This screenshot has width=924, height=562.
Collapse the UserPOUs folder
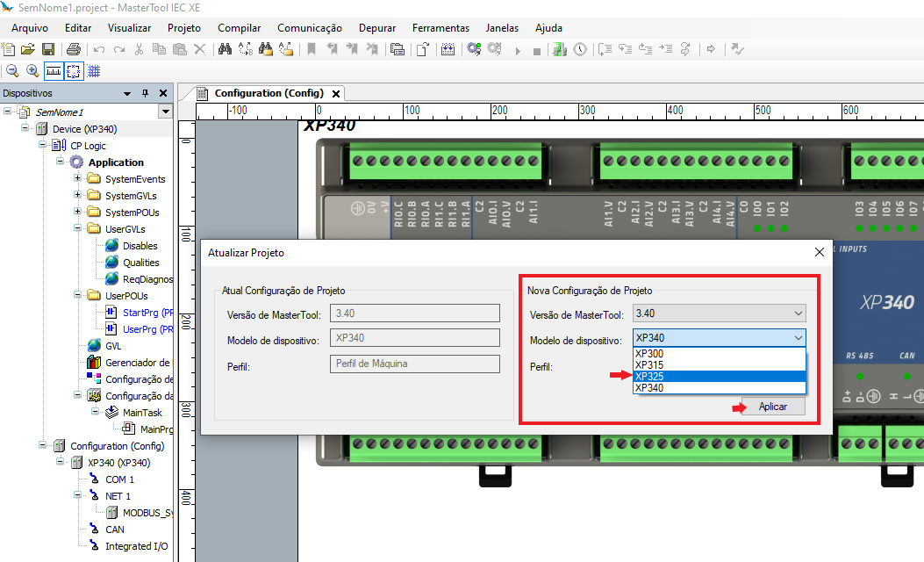click(x=78, y=294)
